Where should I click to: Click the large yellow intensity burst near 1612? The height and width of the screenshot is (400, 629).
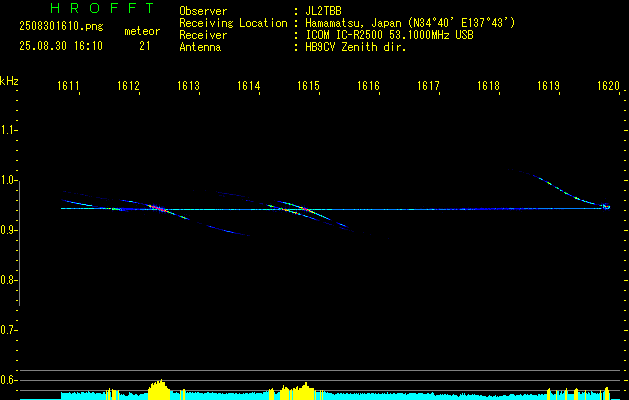pos(159,389)
